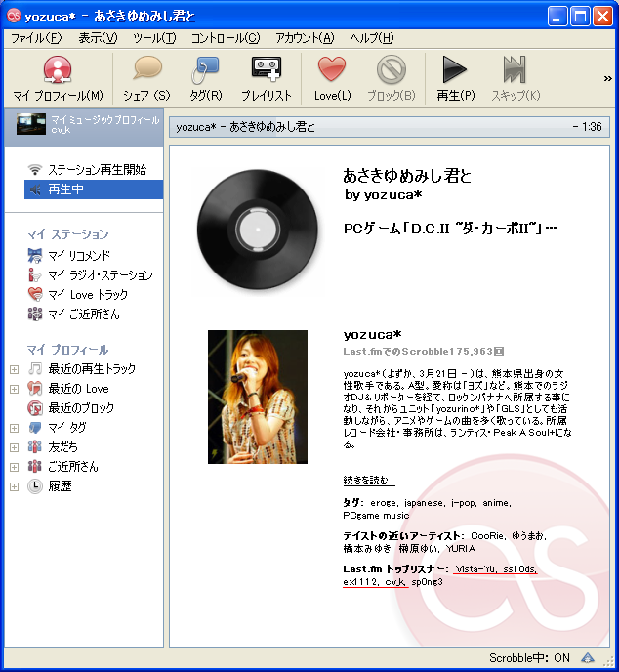The height and width of the screenshot is (672, 619).
Task: Open top listener ex1112 link
Action: click(360, 582)
